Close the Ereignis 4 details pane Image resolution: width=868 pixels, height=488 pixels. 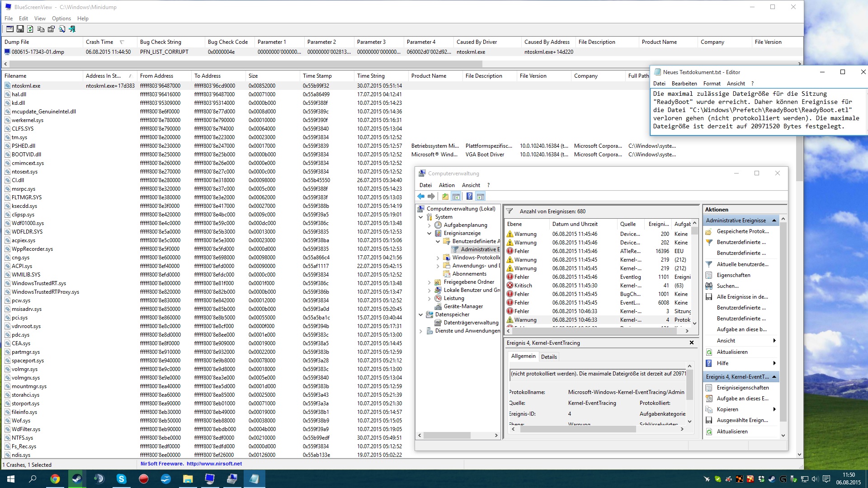pos(691,343)
